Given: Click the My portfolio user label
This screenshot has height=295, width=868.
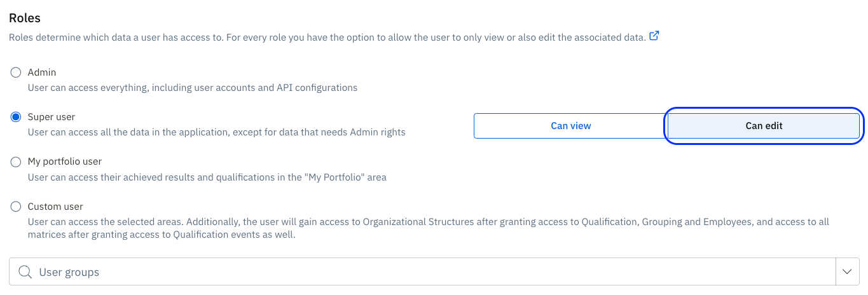Looking at the screenshot, I should (x=65, y=161).
